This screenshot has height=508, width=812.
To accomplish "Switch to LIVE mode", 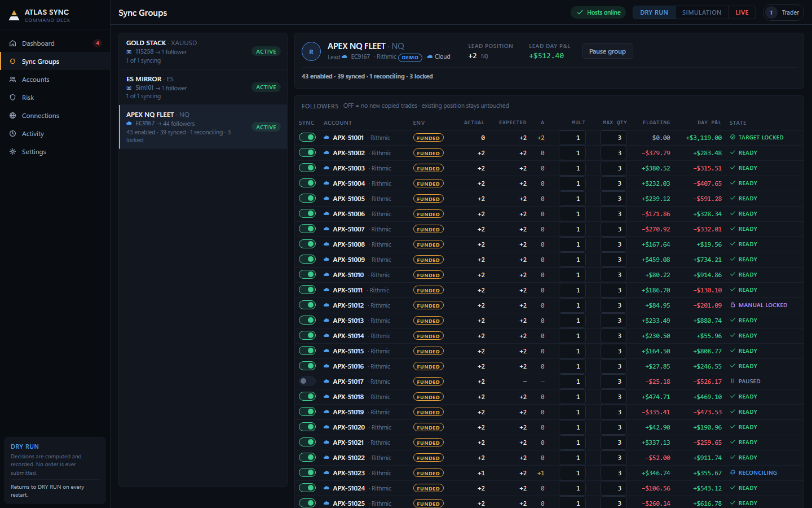I will click(742, 12).
